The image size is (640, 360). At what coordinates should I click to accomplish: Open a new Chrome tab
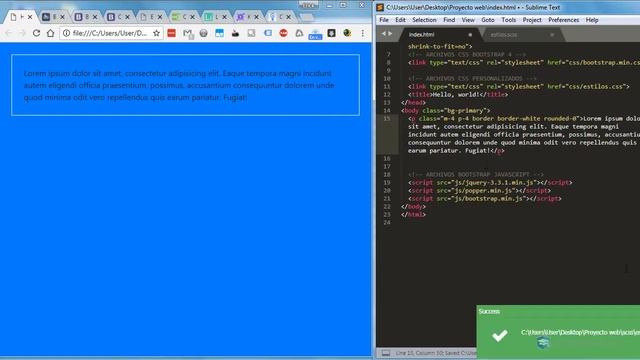pyautogui.click(x=307, y=17)
